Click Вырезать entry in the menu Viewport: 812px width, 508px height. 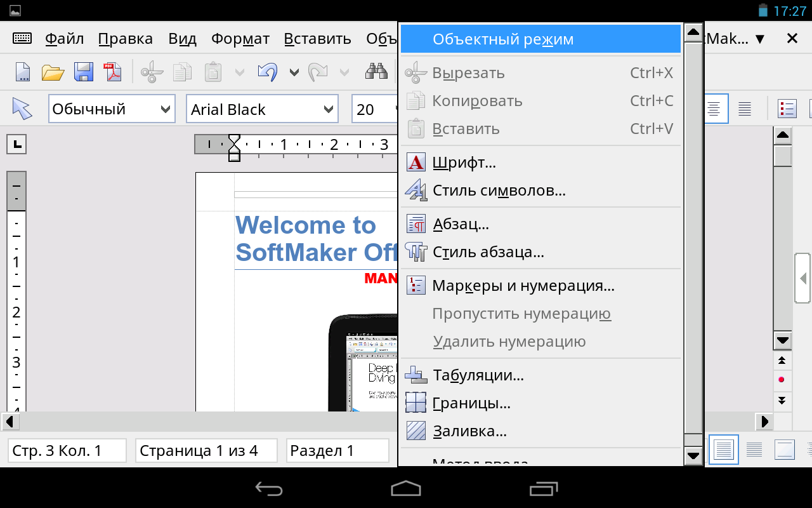(x=540, y=72)
